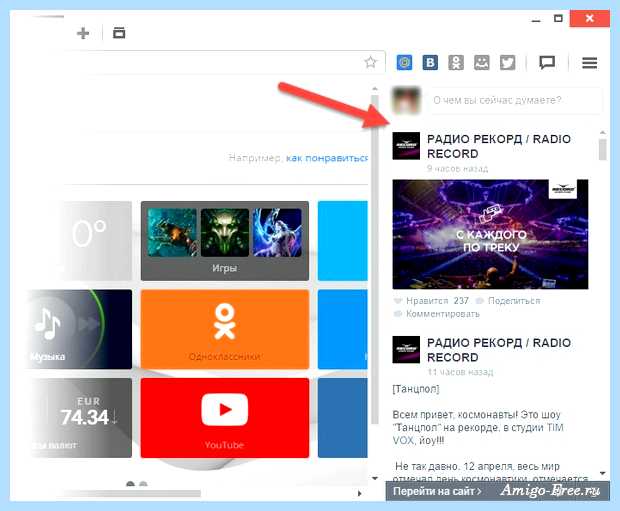The height and width of the screenshot is (511, 620).
Task: Open the EUR 74.34 currency tile
Action: point(81,418)
